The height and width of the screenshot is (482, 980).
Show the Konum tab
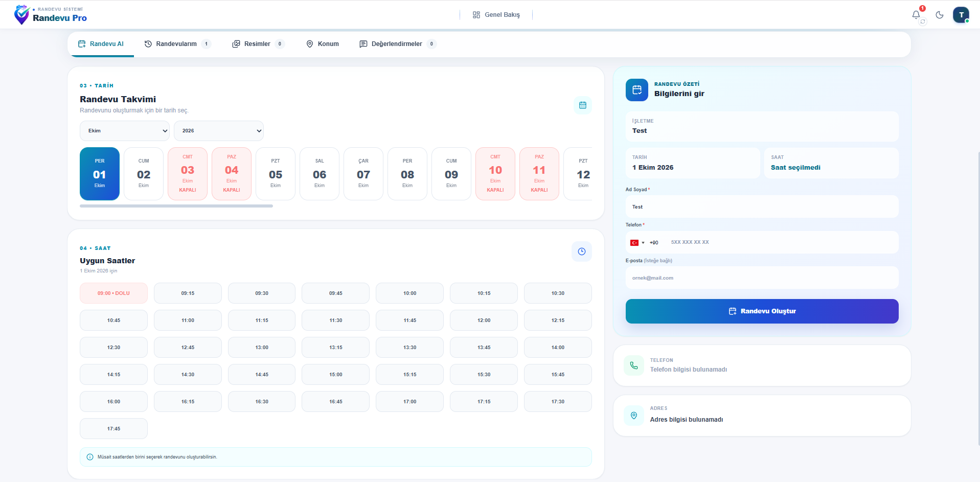[323, 44]
